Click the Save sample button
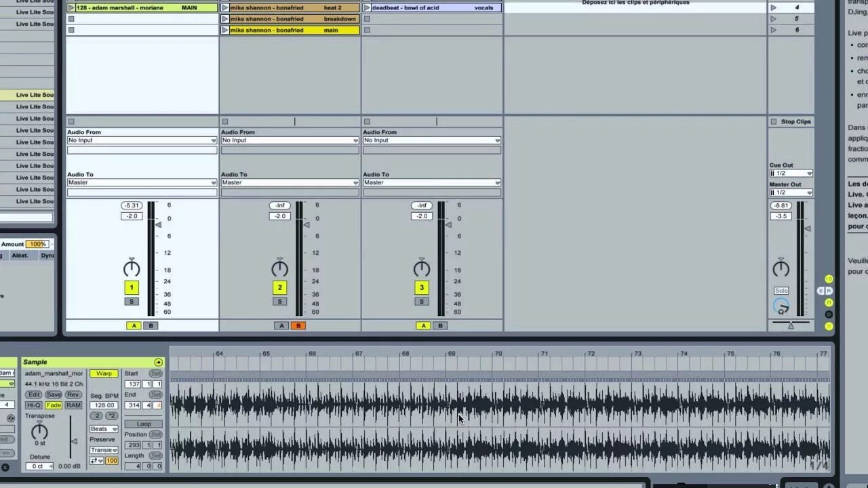Viewport: 868px width, 488px height. pos(54,394)
